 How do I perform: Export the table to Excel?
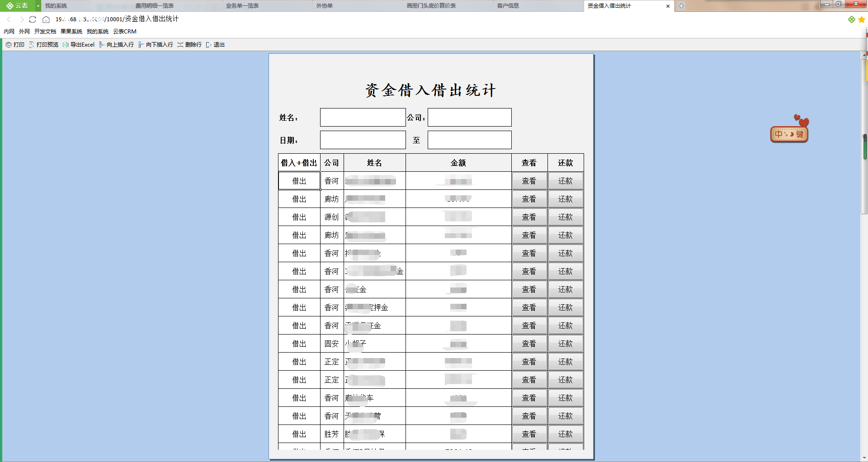tap(79, 45)
